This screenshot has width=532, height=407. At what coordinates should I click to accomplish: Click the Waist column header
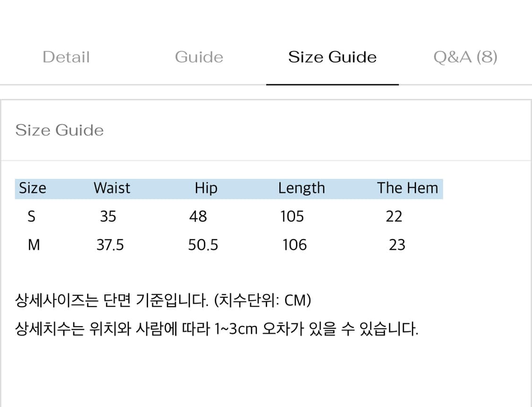click(x=112, y=188)
